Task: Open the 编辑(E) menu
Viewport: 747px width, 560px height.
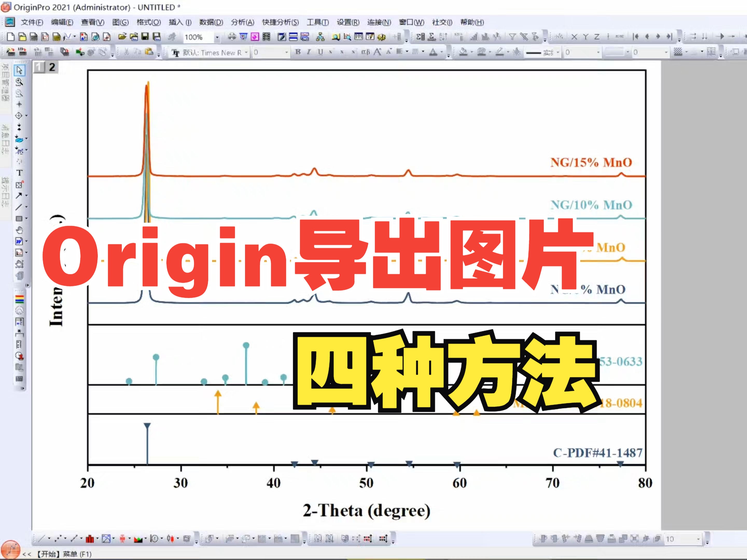Action: click(x=62, y=22)
